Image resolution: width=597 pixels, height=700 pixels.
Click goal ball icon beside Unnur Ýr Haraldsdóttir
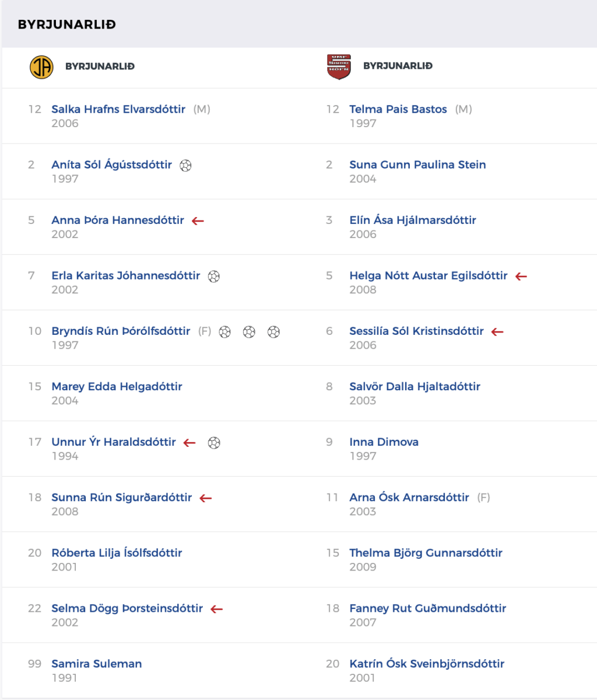coord(214,442)
